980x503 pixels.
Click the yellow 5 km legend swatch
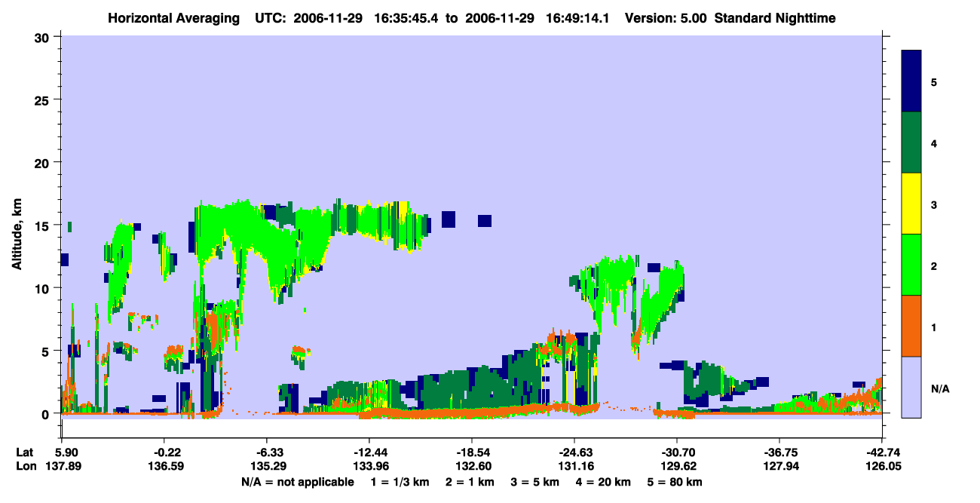tap(911, 204)
